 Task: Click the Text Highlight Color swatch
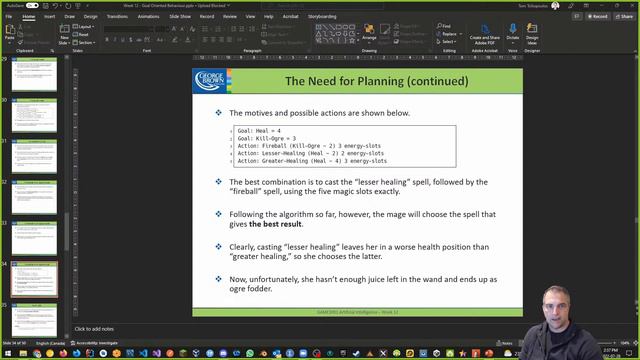175,40
